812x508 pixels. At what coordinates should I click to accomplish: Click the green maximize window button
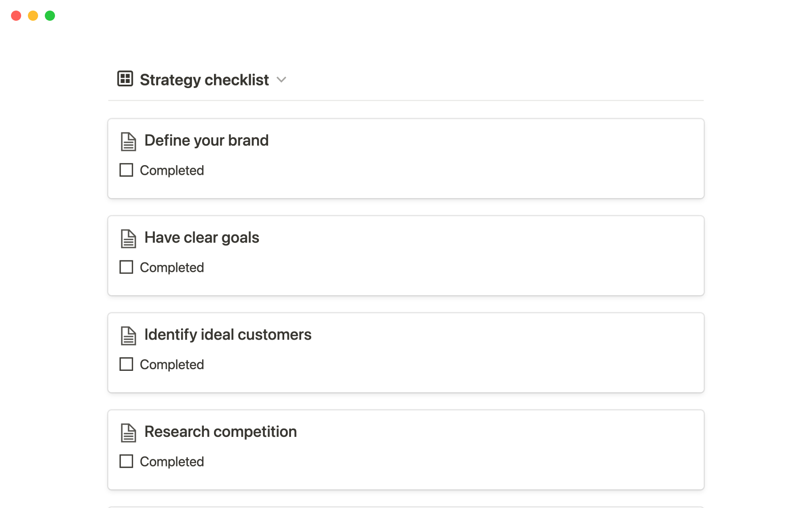(50, 16)
